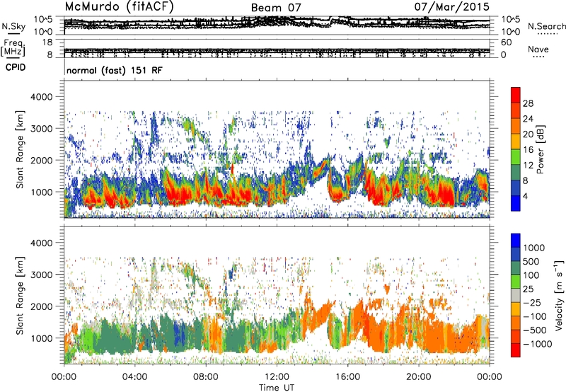Screen dimensions: 566x392
Task: Click the 20:00 time axis label
Action: pos(418,377)
